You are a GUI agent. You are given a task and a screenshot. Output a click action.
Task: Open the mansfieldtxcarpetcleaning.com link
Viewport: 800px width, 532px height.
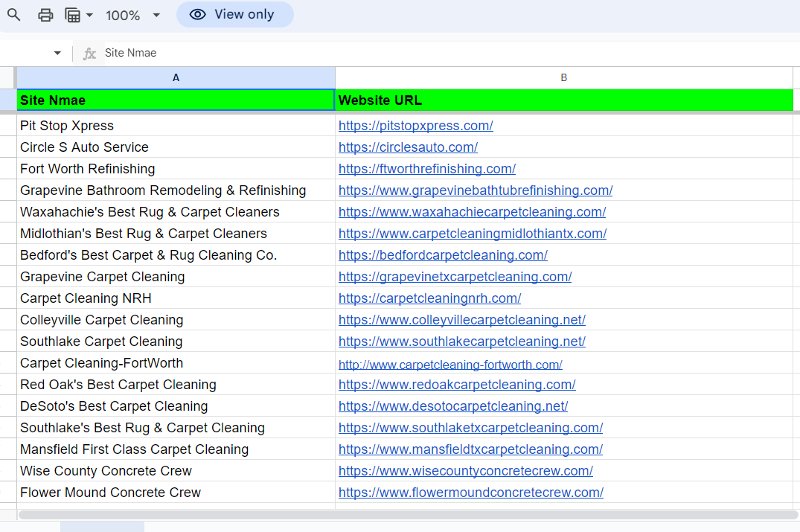(470, 449)
